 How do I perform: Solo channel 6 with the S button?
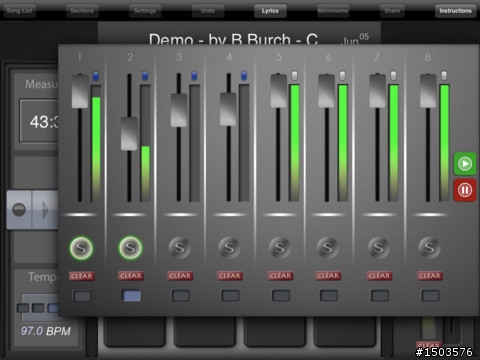(328, 248)
